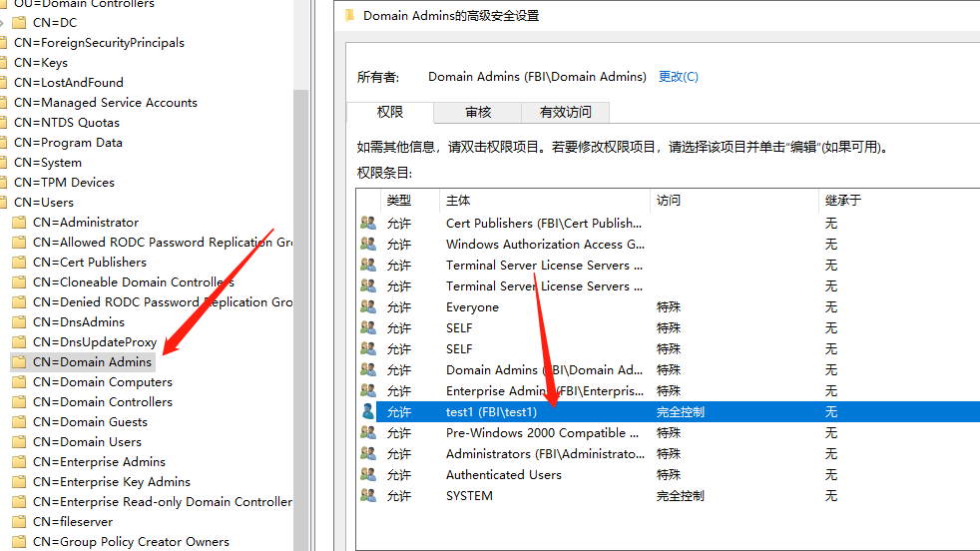
Task: Switch to the 有效访问 tab
Action: [x=565, y=113]
